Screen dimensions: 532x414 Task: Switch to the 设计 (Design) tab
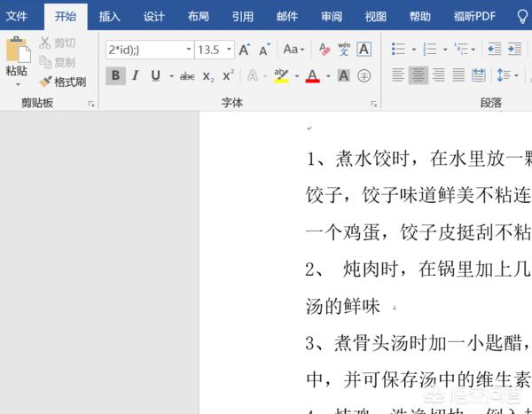(x=153, y=16)
